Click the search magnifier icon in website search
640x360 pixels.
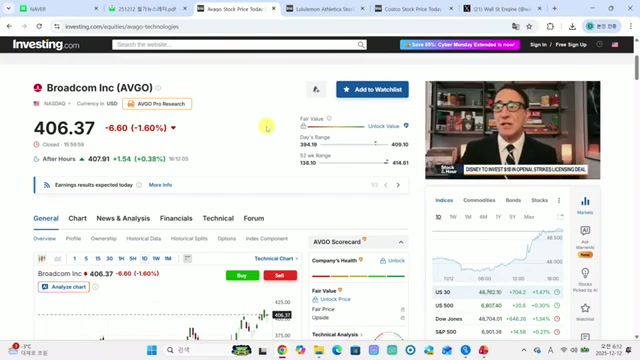click(x=361, y=44)
